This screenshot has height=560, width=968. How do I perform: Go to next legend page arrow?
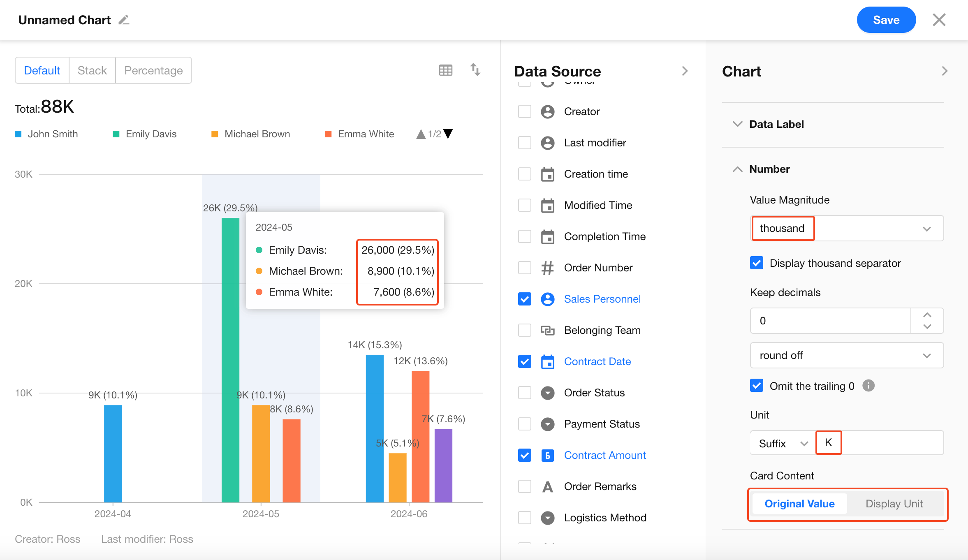(x=449, y=134)
